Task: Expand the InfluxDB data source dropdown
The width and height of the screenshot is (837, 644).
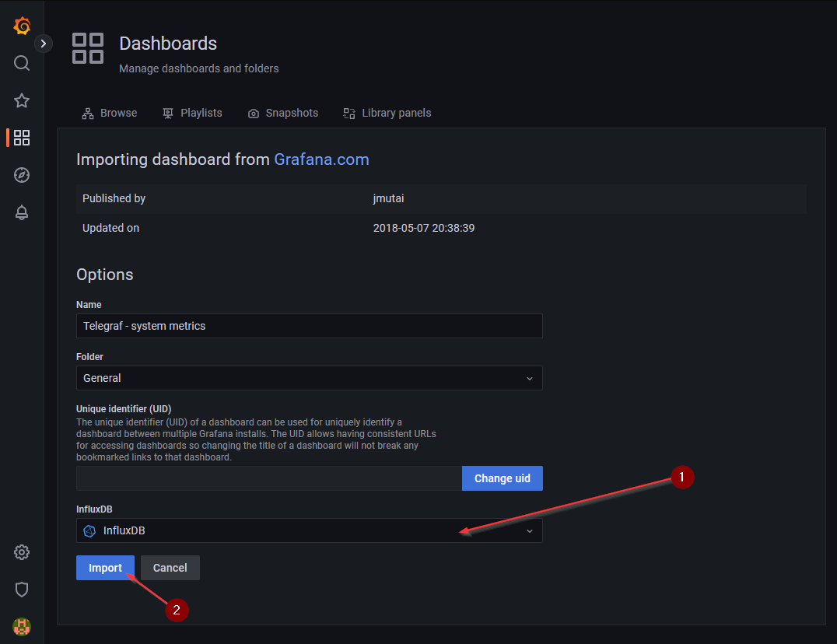Action: pyautogui.click(x=309, y=530)
